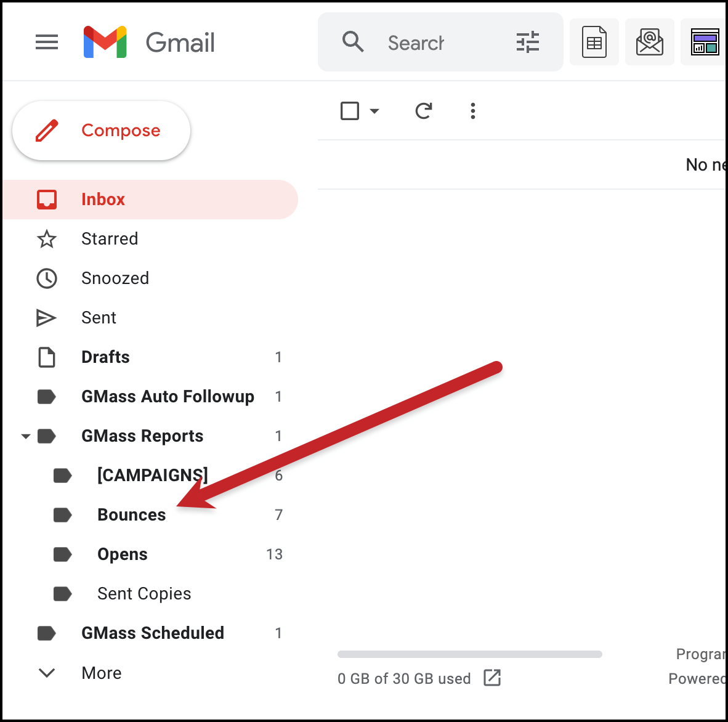Click the Snoozed clock icon
This screenshot has height=722, width=728.
point(47,278)
